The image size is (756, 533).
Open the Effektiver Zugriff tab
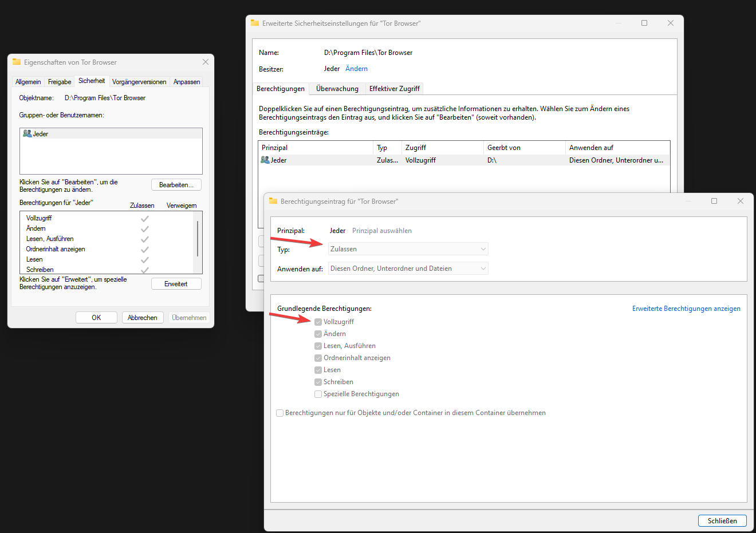[x=395, y=89]
